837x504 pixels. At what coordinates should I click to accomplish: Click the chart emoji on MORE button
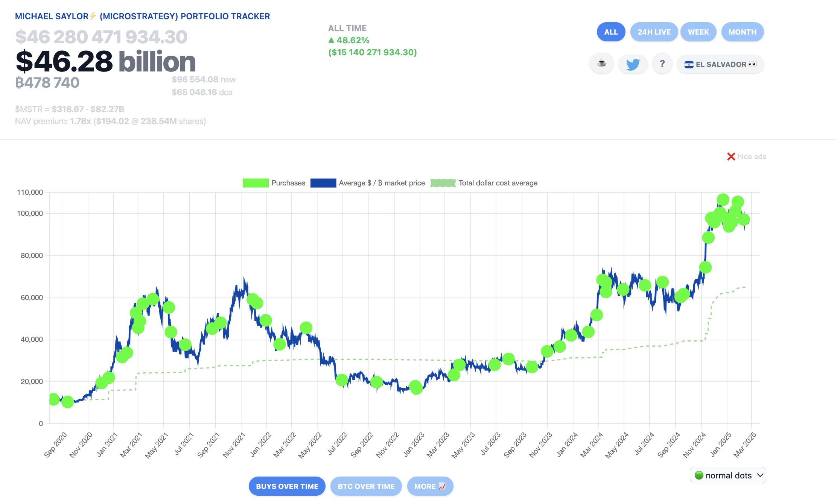click(x=442, y=486)
